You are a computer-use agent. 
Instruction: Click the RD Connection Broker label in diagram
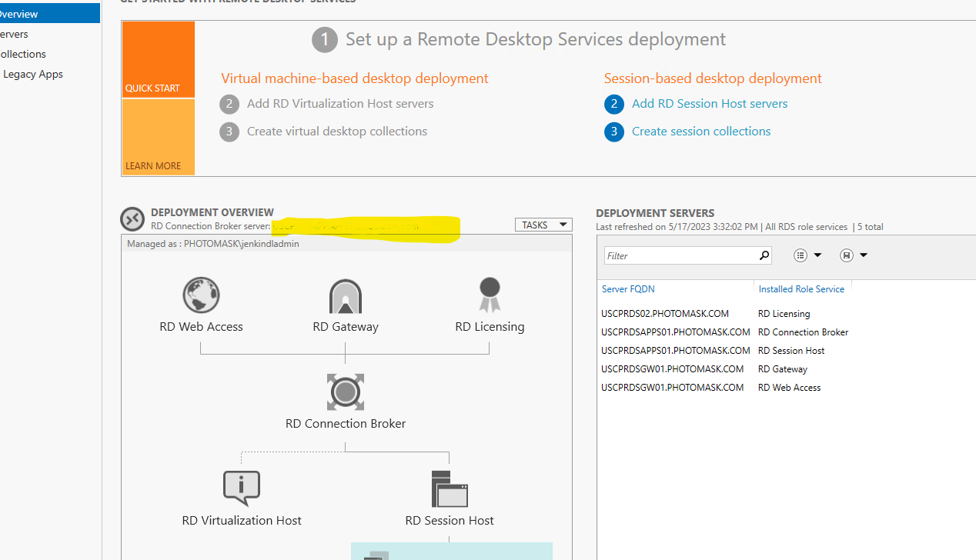coord(346,424)
